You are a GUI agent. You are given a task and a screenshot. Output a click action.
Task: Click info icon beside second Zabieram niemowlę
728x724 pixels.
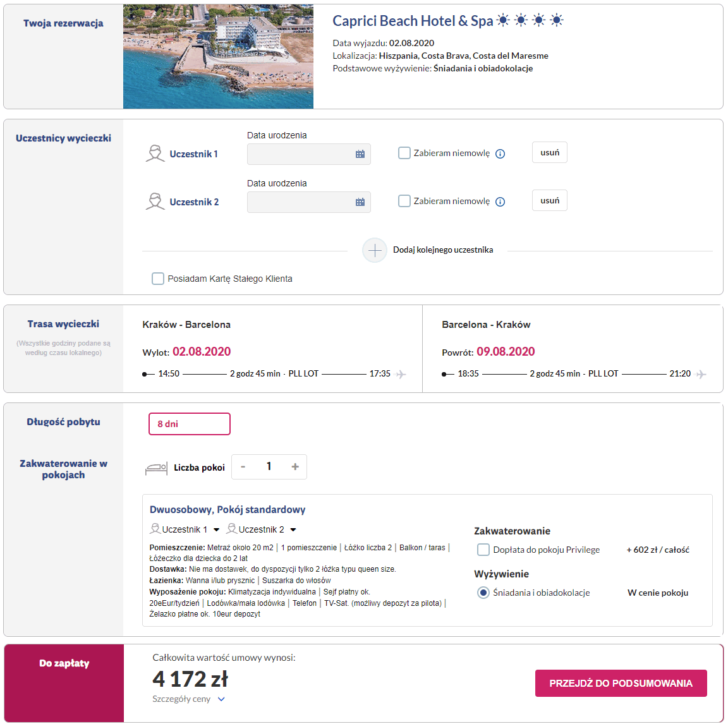[x=500, y=202]
